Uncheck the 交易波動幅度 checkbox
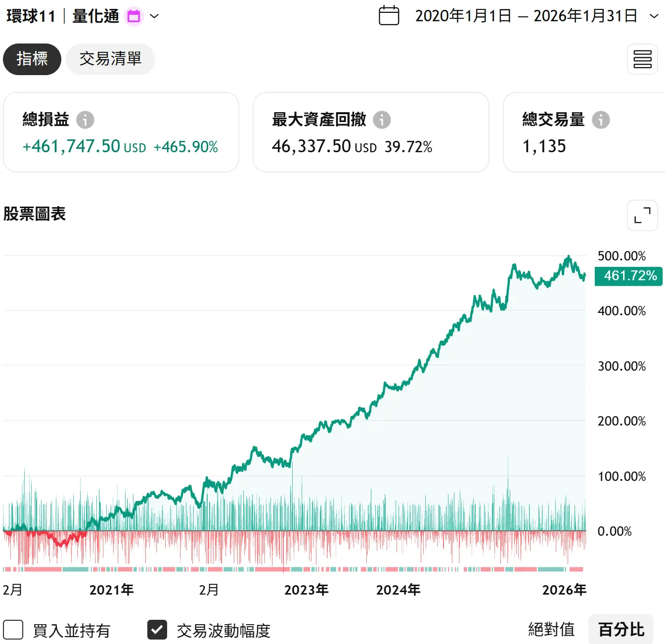 point(157,630)
